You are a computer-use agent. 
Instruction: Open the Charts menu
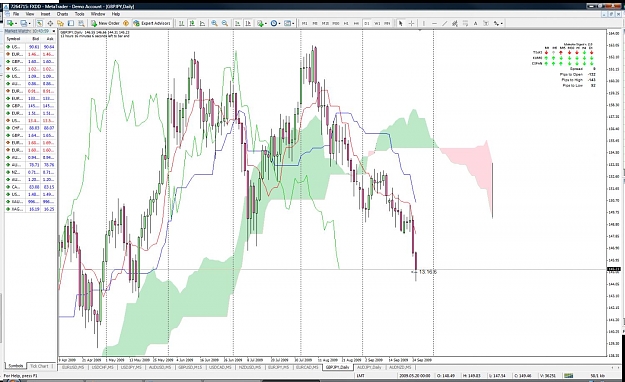(63, 14)
